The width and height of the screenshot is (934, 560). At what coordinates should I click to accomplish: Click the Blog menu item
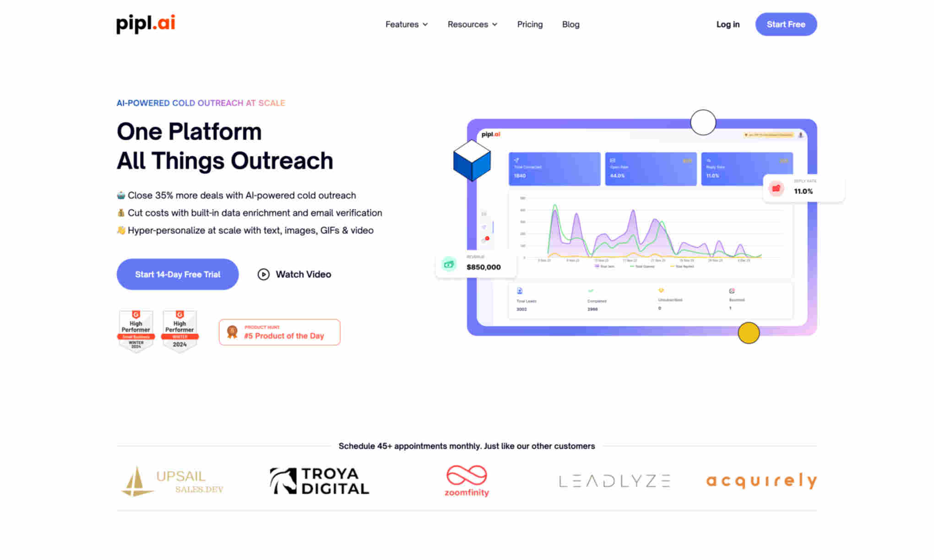point(570,24)
